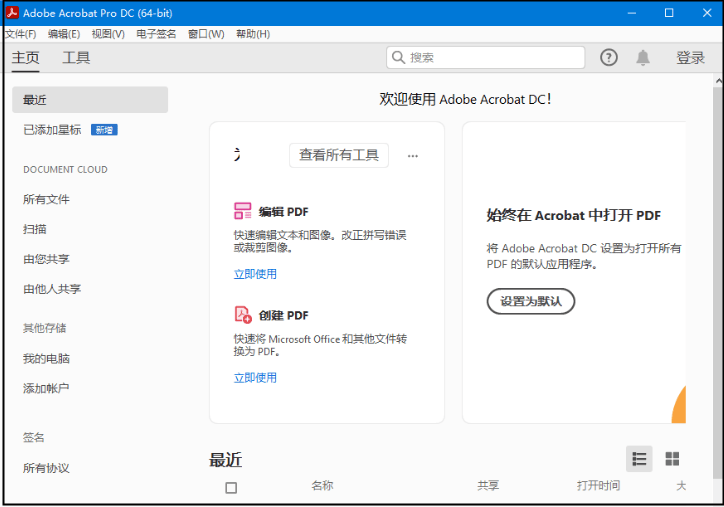Click 登录 to sign in
This screenshot has width=724, height=507.
690,58
